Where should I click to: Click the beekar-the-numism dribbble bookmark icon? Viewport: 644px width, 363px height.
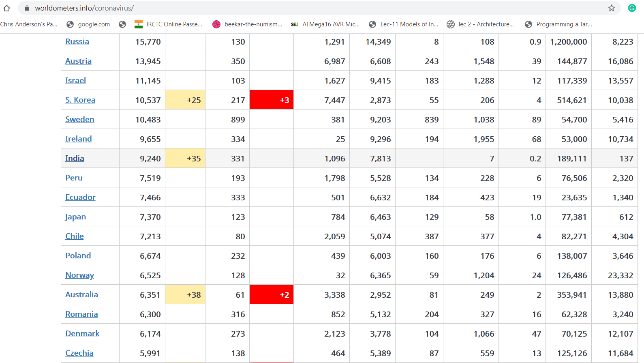coord(216,24)
